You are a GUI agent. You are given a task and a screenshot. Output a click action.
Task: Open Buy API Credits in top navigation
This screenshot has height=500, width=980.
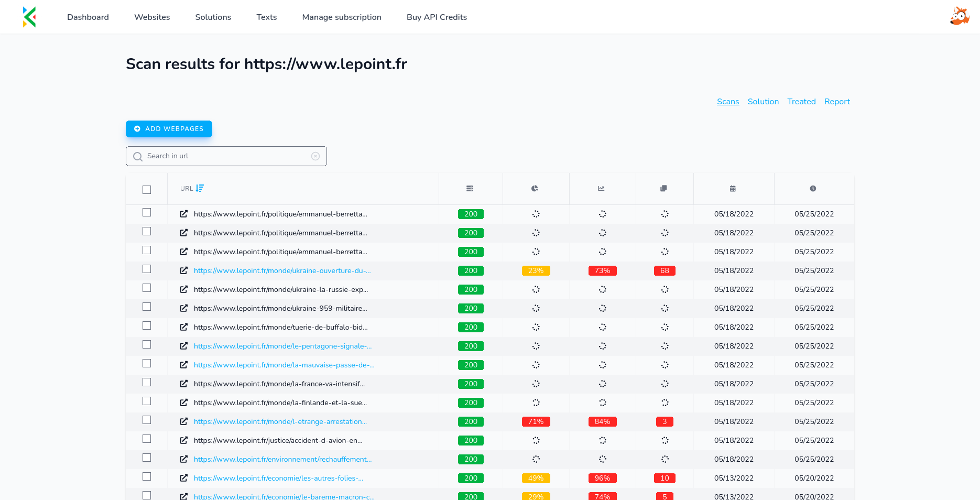[437, 17]
